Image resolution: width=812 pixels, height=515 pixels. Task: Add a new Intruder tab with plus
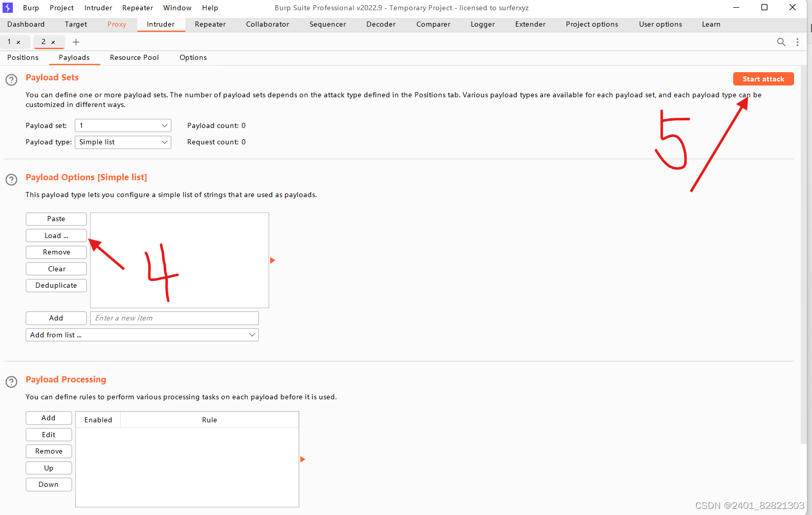click(76, 42)
